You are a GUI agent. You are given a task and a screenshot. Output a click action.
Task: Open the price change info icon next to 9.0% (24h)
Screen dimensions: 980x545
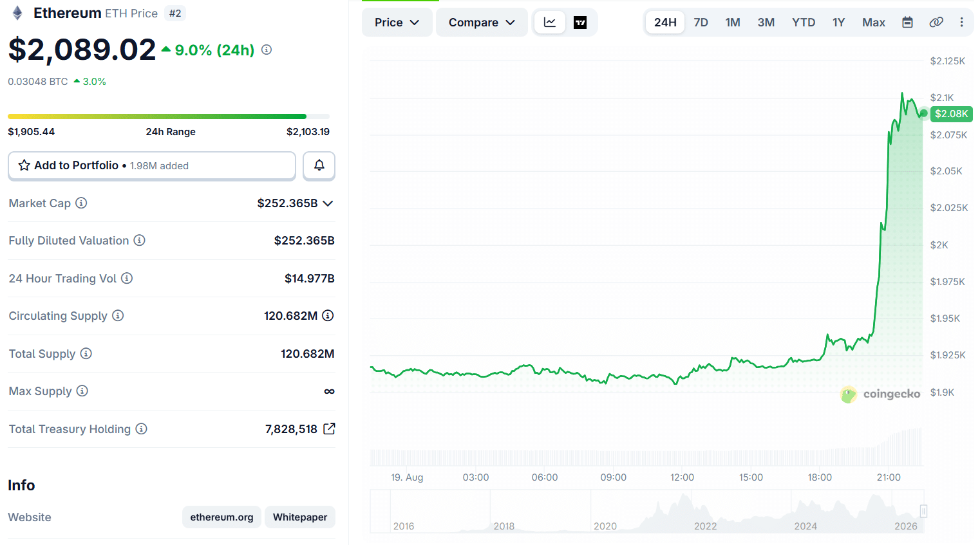267,50
